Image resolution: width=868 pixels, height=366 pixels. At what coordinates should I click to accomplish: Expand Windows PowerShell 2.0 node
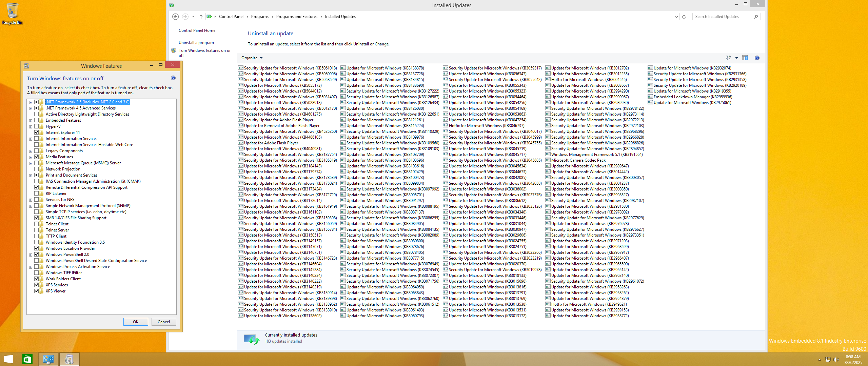(x=31, y=255)
